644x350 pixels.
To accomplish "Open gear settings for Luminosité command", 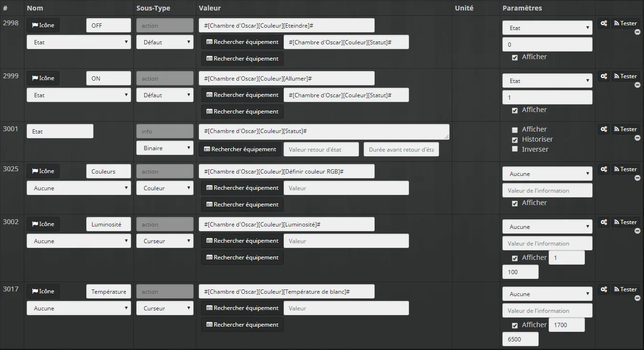I will coord(603,222).
